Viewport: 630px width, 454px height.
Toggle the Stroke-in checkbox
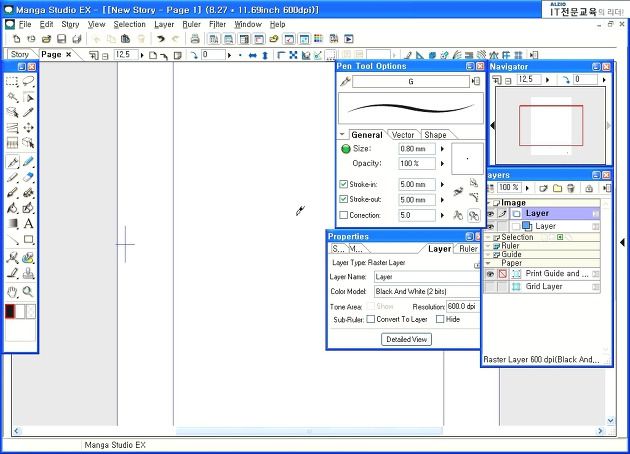343,184
